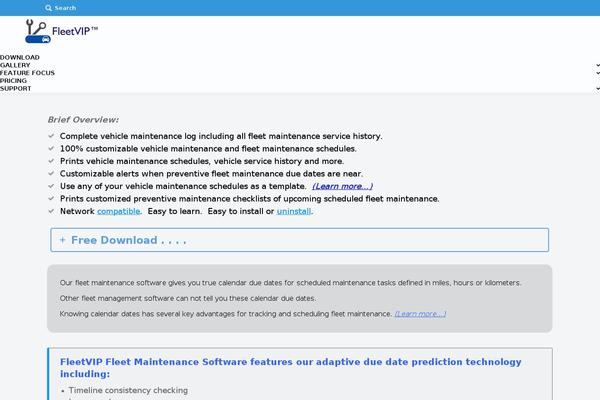Click the 'Brief Overview:' heading
Image resolution: width=600 pixels, height=400 pixels.
83,120
